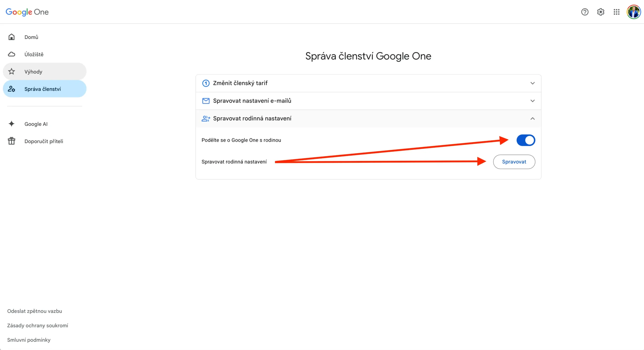Open Zásady ochrany soukromí link
This screenshot has width=644, height=350.
tap(37, 325)
